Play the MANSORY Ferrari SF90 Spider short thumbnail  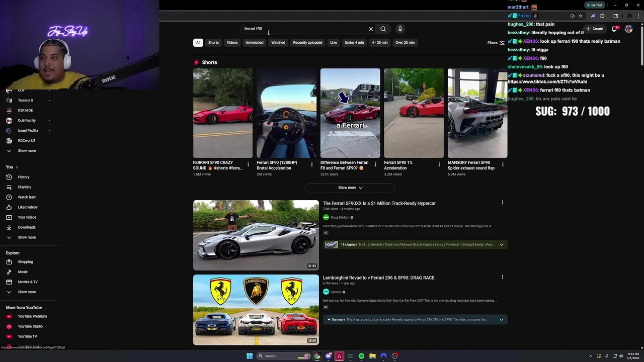point(477,113)
